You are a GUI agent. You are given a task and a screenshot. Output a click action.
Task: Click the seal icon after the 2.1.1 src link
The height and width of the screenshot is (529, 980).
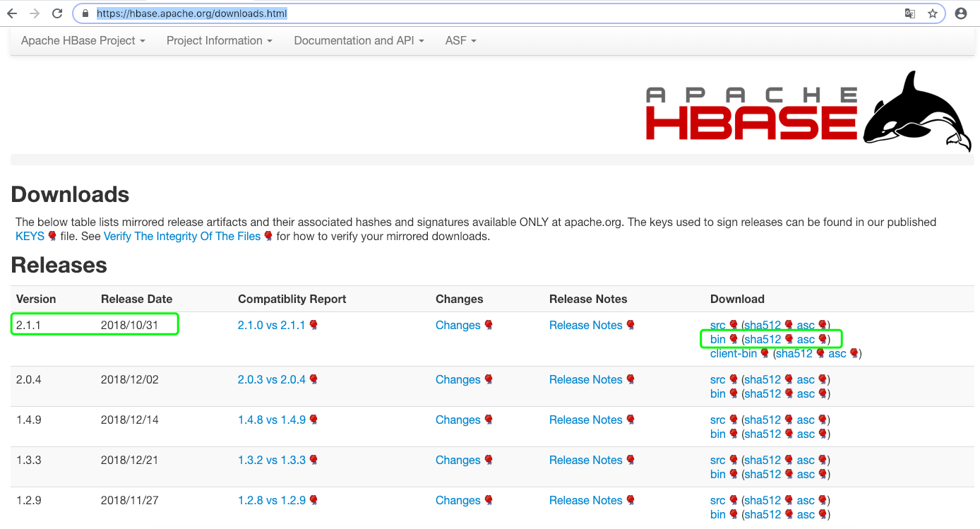tap(733, 325)
